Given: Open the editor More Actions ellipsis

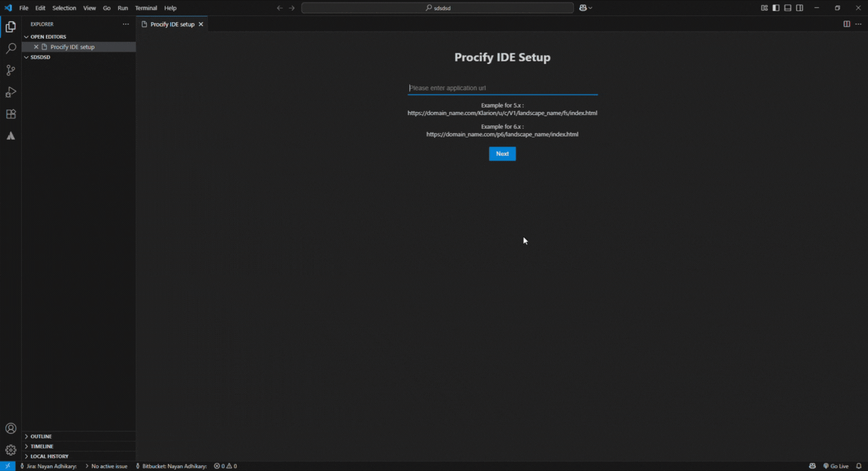Looking at the screenshot, I should click(x=858, y=24).
